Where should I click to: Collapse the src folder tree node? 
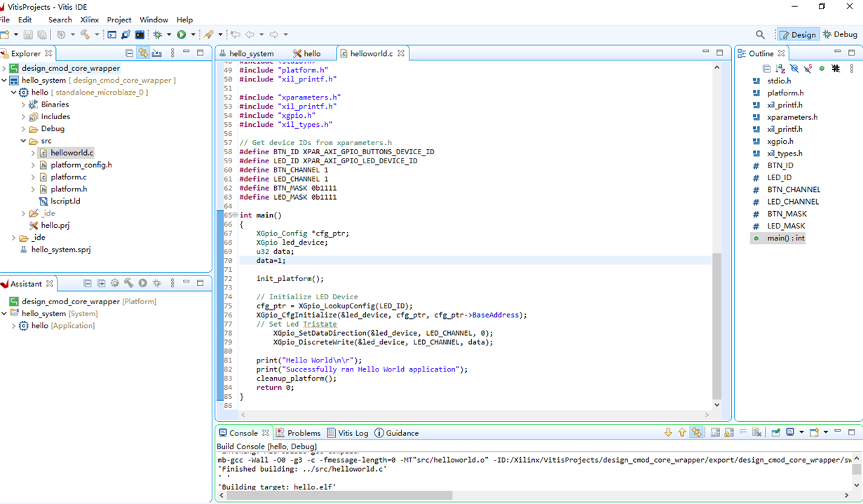[x=23, y=141]
